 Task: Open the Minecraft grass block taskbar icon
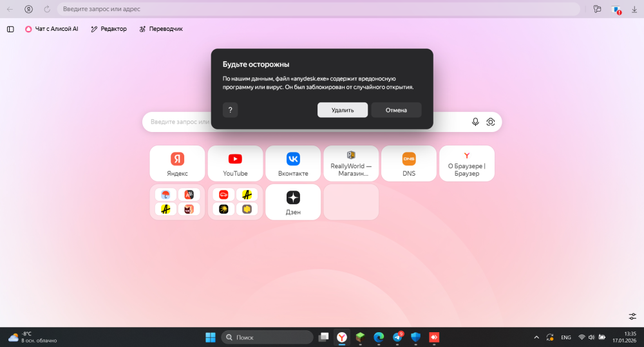pos(360,337)
